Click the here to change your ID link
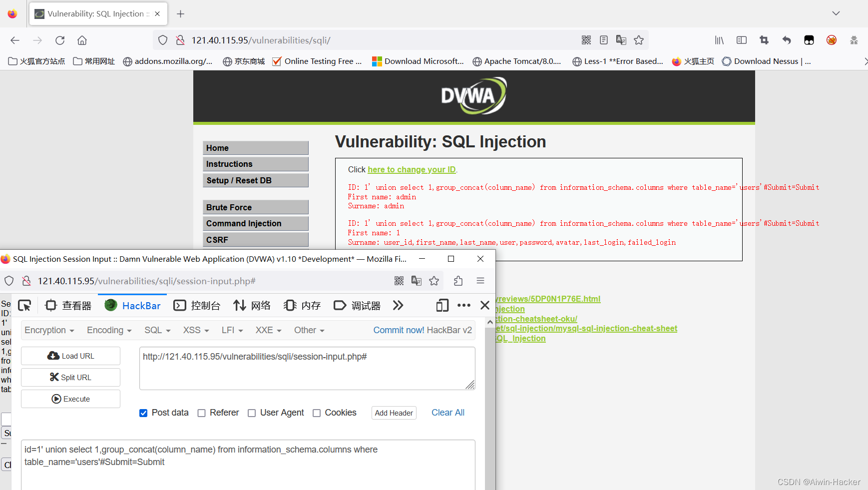The width and height of the screenshot is (868, 490). pyautogui.click(x=412, y=170)
